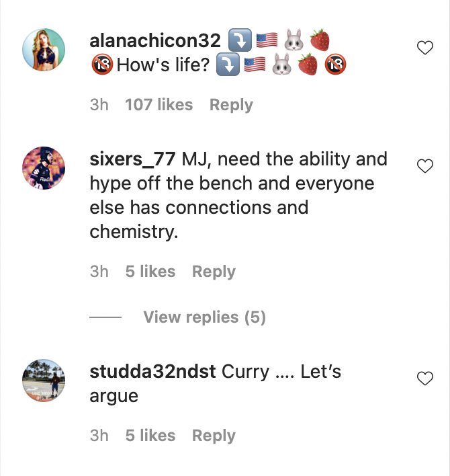Click the 3h timestamp on studda32ndst's comment
Viewport: 450px width, 476px height.
coord(99,436)
